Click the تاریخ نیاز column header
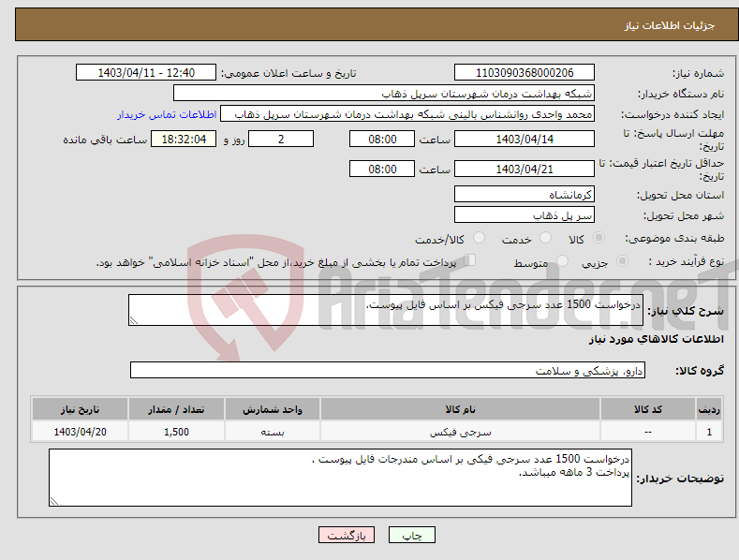The width and height of the screenshot is (739, 560). point(81,409)
